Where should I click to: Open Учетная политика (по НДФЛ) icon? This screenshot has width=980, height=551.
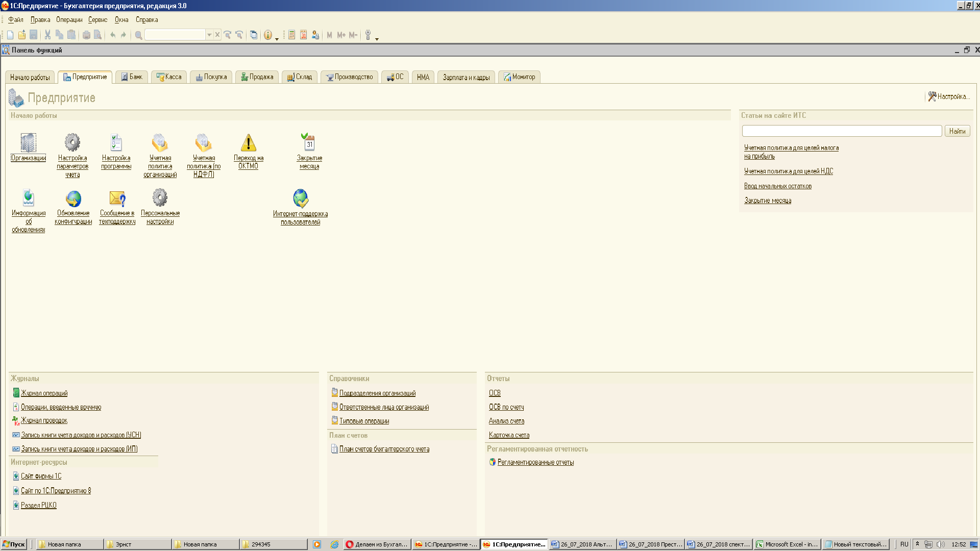point(203,142)
